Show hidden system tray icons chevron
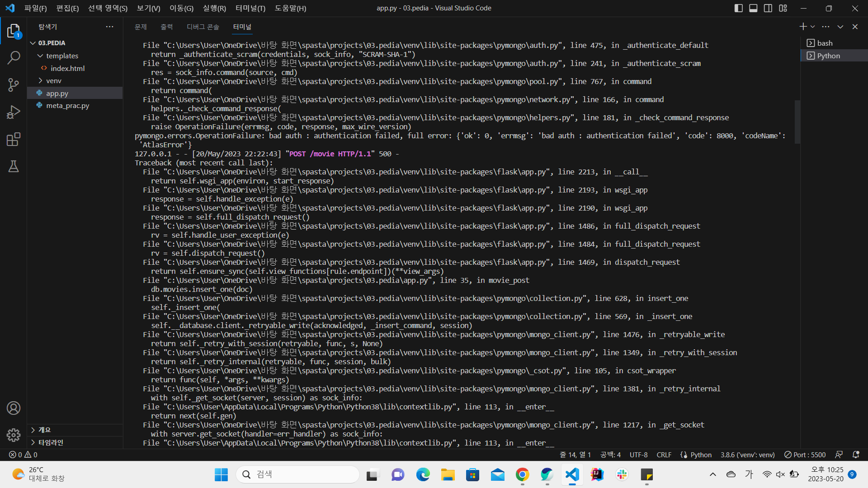 (713, 474)
